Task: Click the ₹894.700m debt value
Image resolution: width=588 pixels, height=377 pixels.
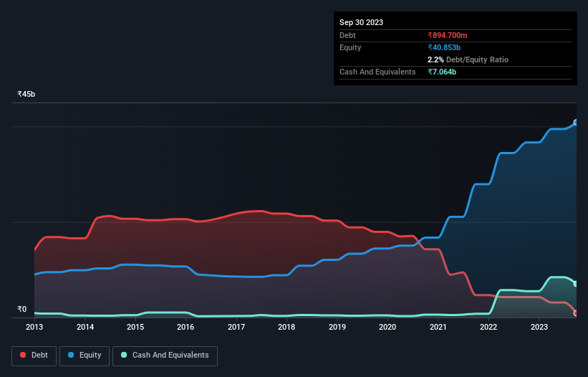Action: pos(448,35)
